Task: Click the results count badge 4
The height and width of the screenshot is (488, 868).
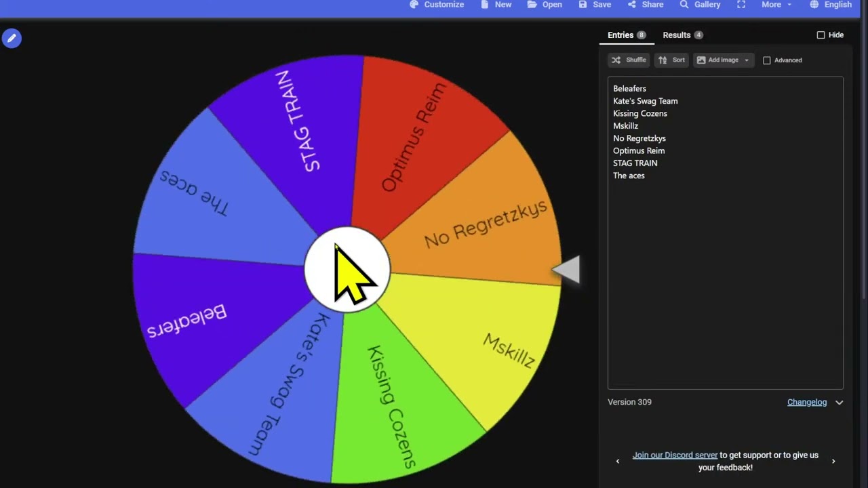Action: (x=698, y=35)
